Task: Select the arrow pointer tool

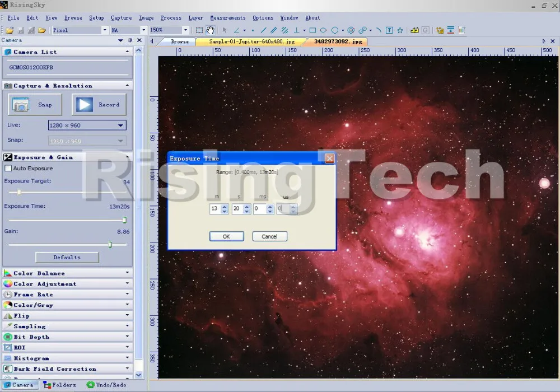Action: tap(225, 30)
